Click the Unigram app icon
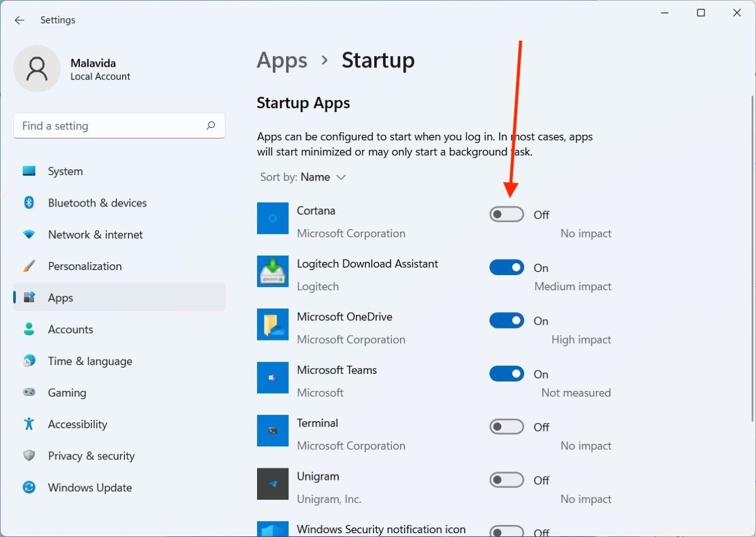Image resolution: width=756 pixels, height=537 pixels. [x=272, y=483]
